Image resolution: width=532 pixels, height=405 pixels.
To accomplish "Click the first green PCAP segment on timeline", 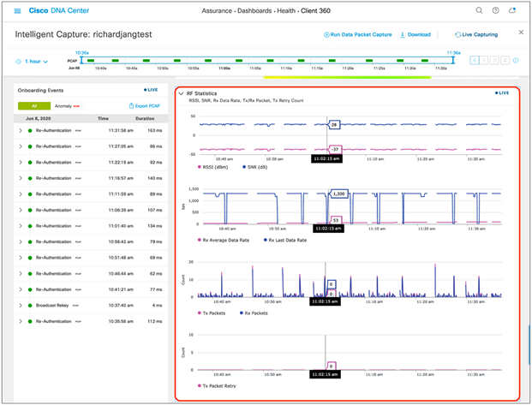I will (x=91, y=61).
